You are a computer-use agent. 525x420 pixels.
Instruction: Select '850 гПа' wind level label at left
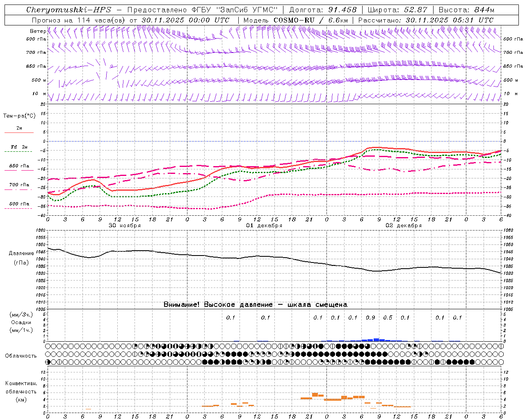click(36, 66)
